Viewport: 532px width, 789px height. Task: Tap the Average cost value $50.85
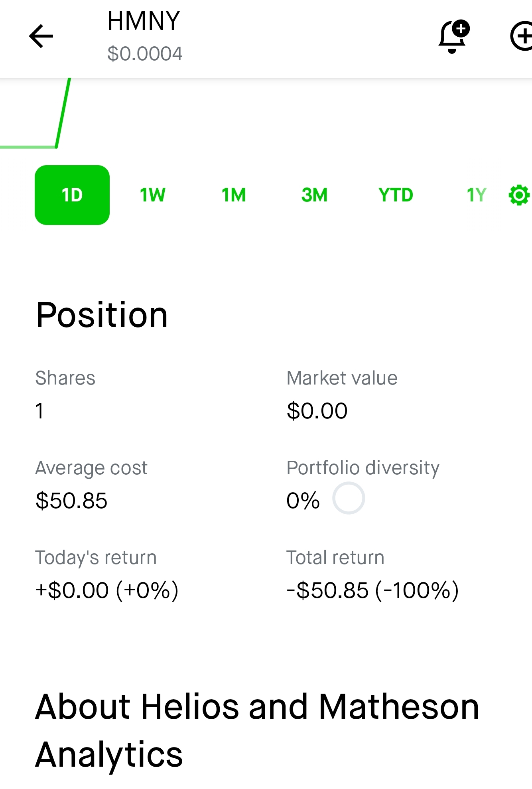coord(71,501)
